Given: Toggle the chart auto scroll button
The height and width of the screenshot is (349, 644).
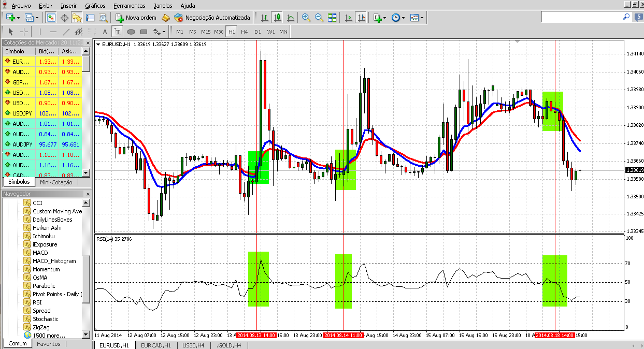Looking at the screenshot, I should coord(348,18).
